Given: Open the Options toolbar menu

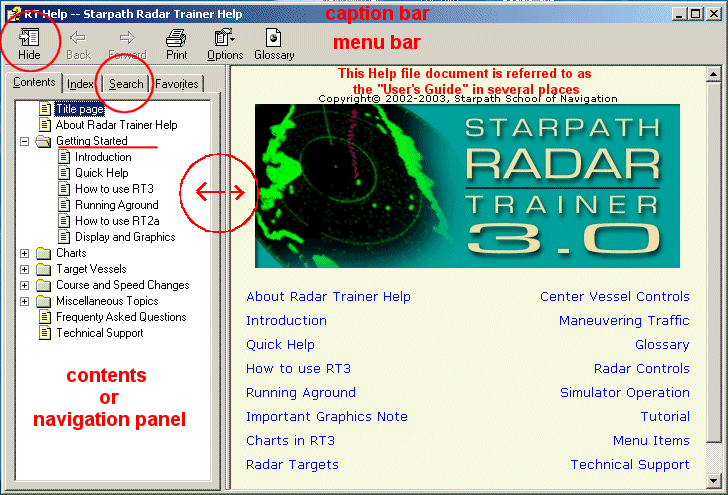Looking at the screenshot, I should point(225,45).
